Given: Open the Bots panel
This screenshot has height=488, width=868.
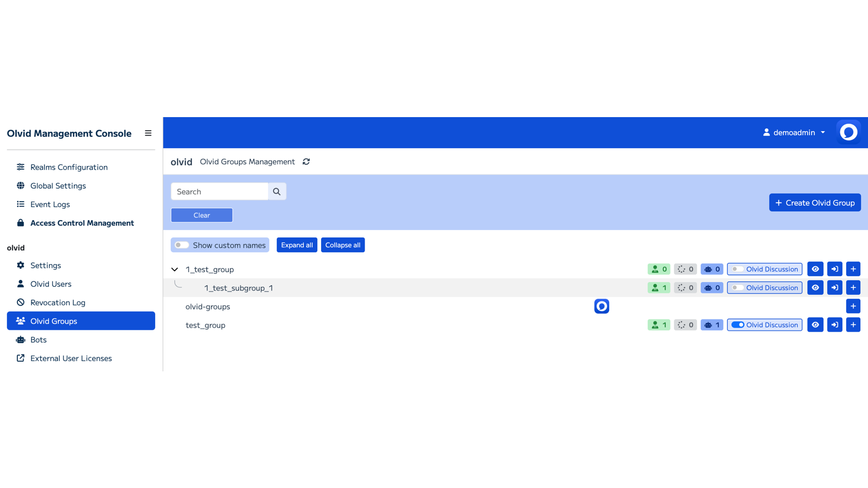Looking at the screenshot, I should pyautogui.click(x=38, y=339).
